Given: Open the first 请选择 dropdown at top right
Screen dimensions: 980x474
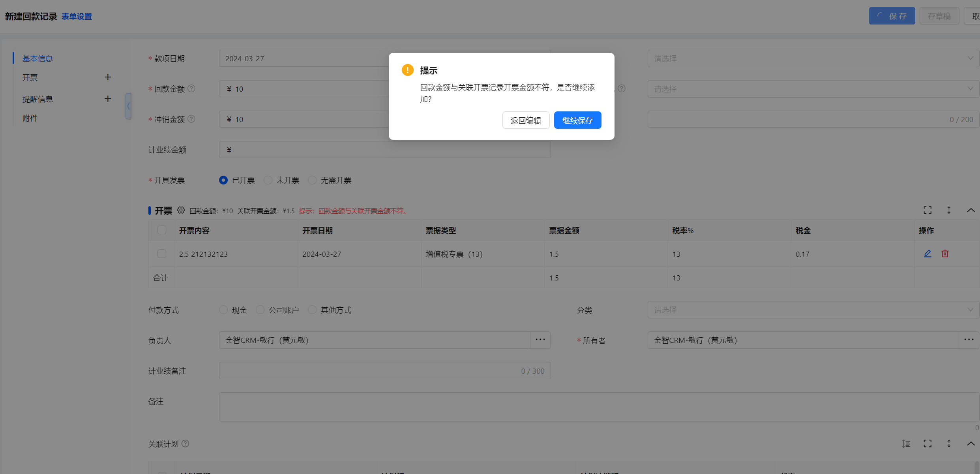Looking at the screenshot, I should pyautogui.click(x=813, y=58).
